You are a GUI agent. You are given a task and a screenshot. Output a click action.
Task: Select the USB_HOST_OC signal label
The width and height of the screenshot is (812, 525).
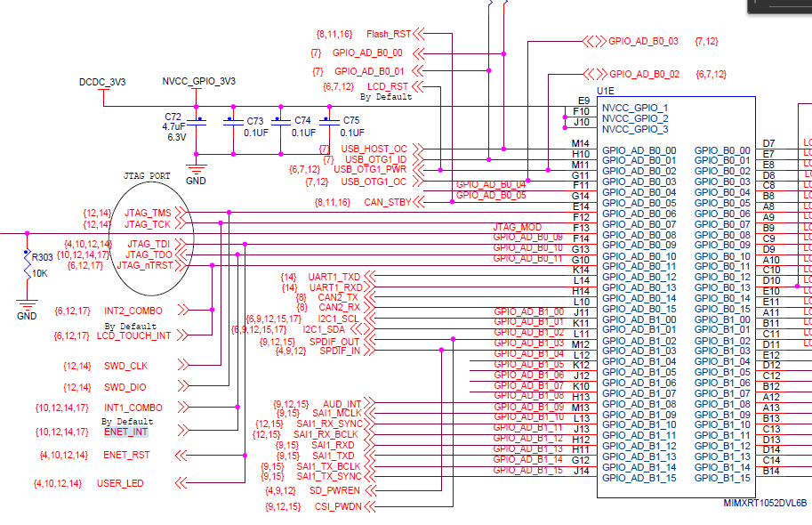point(374,149)
